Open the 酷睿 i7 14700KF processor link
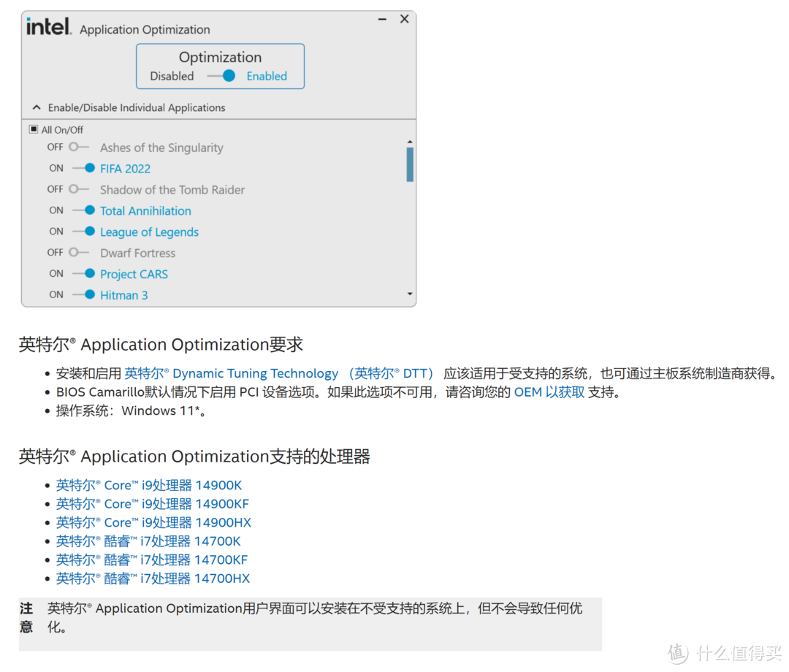This screenshot has width=789, height=672. click(x=152, y=560)
